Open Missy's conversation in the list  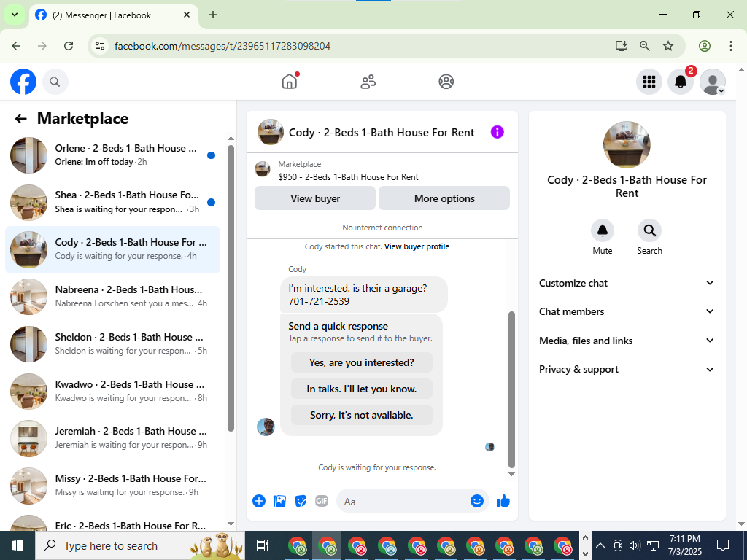point(112,485)
